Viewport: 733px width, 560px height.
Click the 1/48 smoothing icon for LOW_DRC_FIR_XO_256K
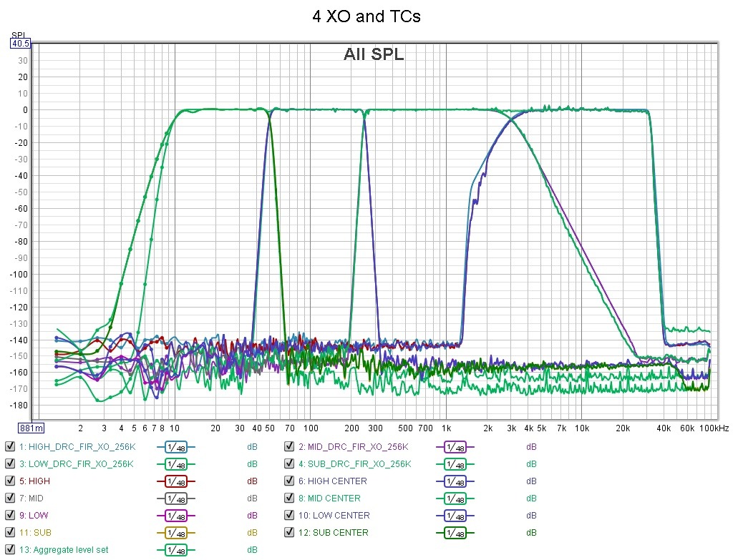click(176, 464)
